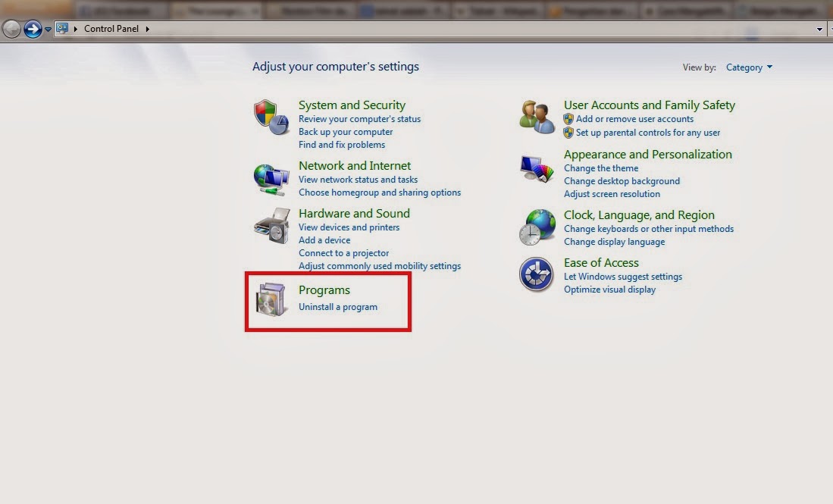The image size is (833, 504).
Task: Open Network and Internet heading
Action: [354, 166]
